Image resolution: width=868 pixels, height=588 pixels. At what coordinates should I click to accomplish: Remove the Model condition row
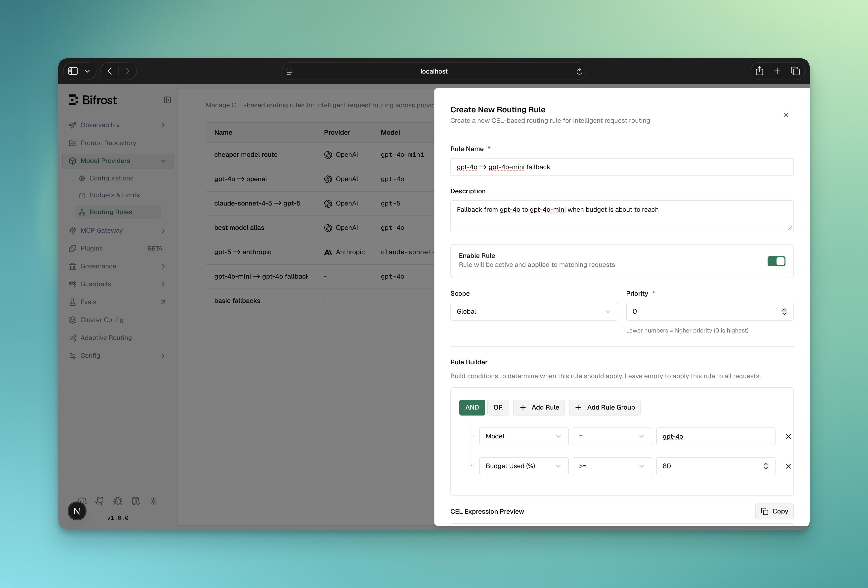[788, 436]
